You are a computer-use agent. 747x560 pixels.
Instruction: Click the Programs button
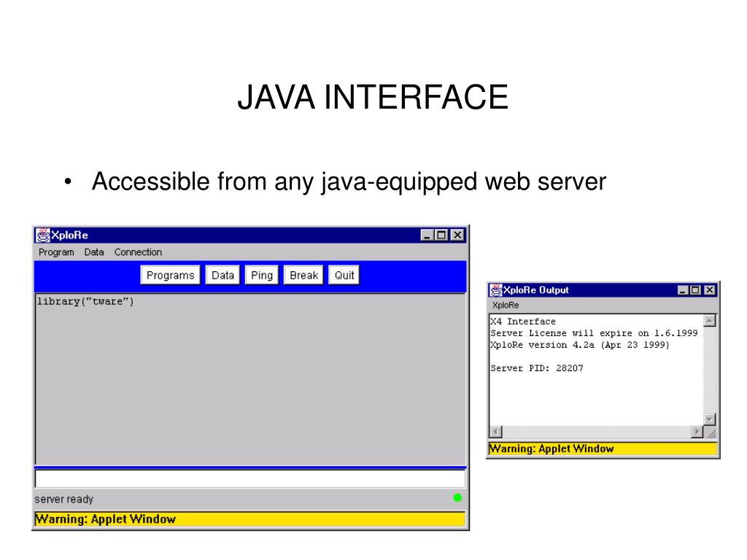(x=170, y=275)
